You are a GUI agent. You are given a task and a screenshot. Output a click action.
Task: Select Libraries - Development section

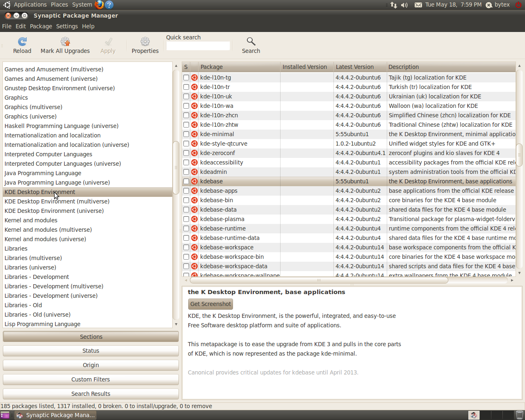point(37,277)
